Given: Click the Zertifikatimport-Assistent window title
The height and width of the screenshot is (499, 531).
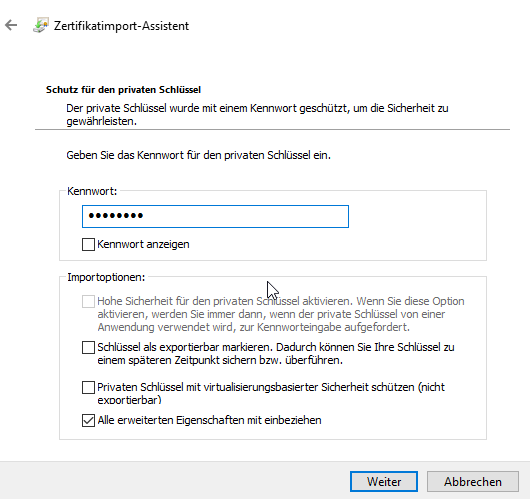Looking at the screenshot, I should (121, 26).
